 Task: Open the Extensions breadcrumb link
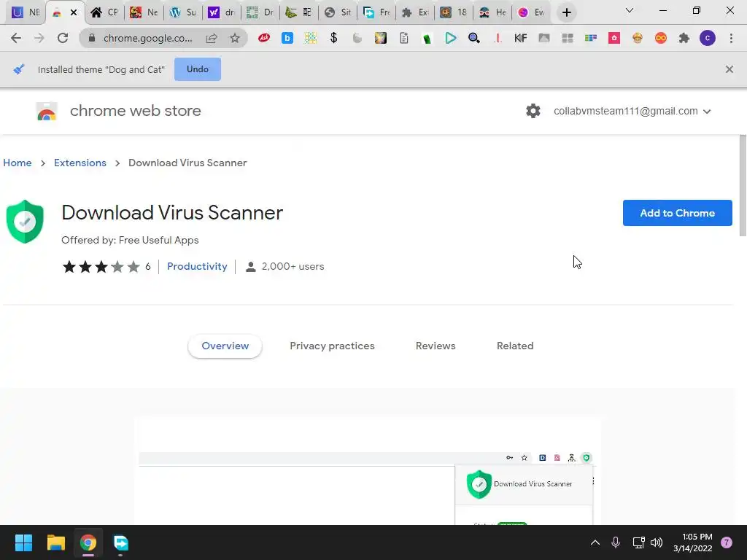[x=80, y=163]
